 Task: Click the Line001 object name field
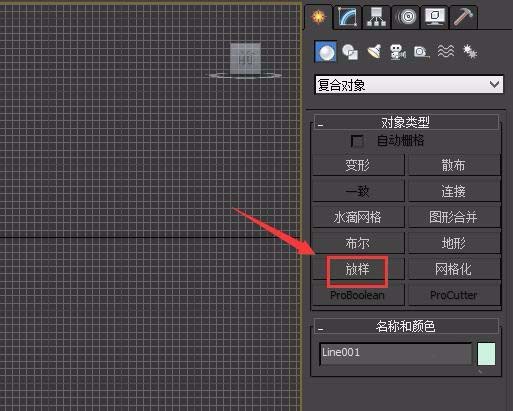(396, 354)
